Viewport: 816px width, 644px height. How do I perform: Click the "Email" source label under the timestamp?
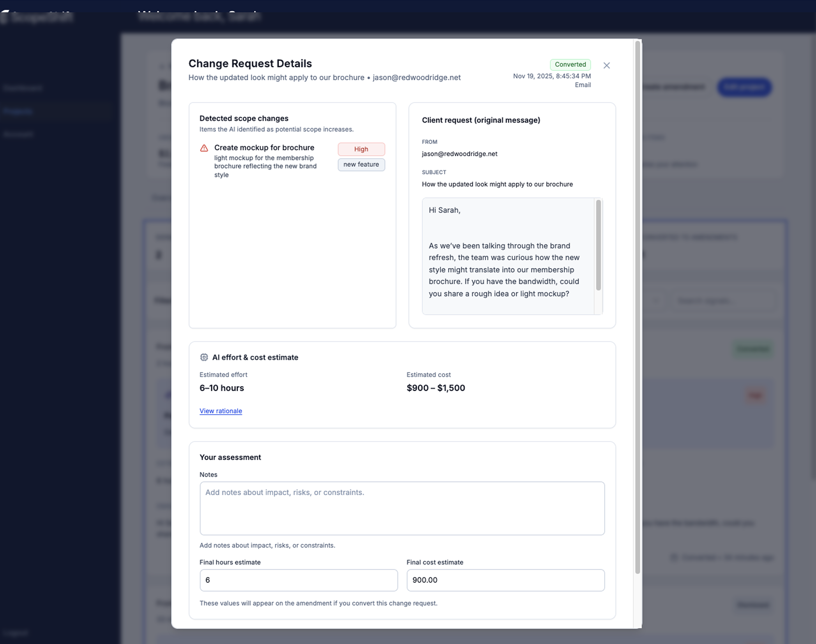click(x=583, y=85)
